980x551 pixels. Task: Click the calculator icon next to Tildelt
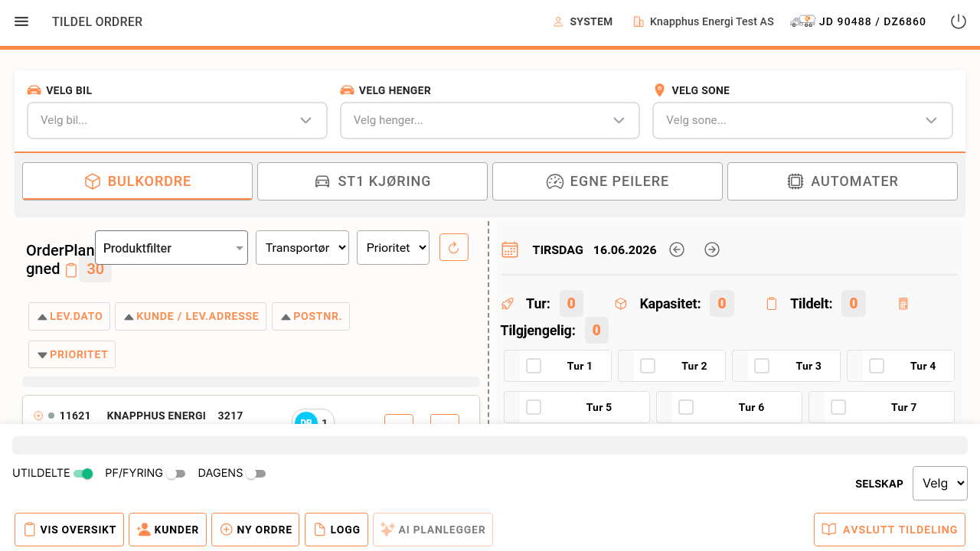point(903,304)
